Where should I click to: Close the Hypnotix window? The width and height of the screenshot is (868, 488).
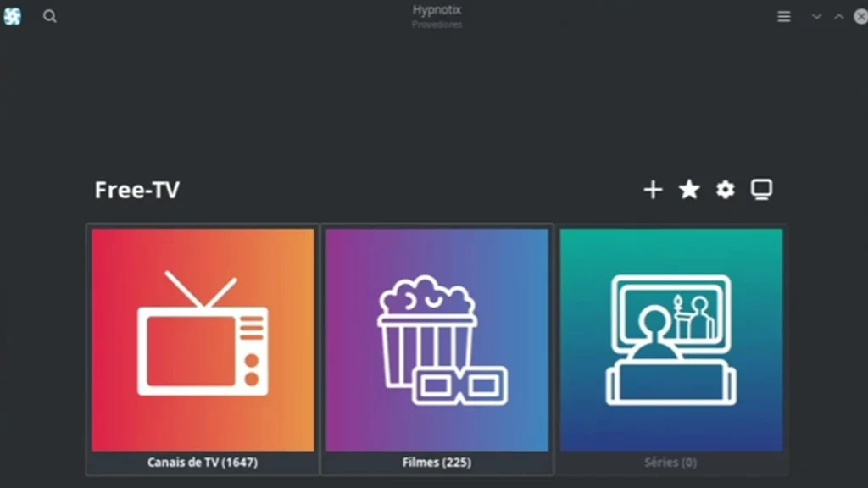pyautogui.click(x=861, y=17)
